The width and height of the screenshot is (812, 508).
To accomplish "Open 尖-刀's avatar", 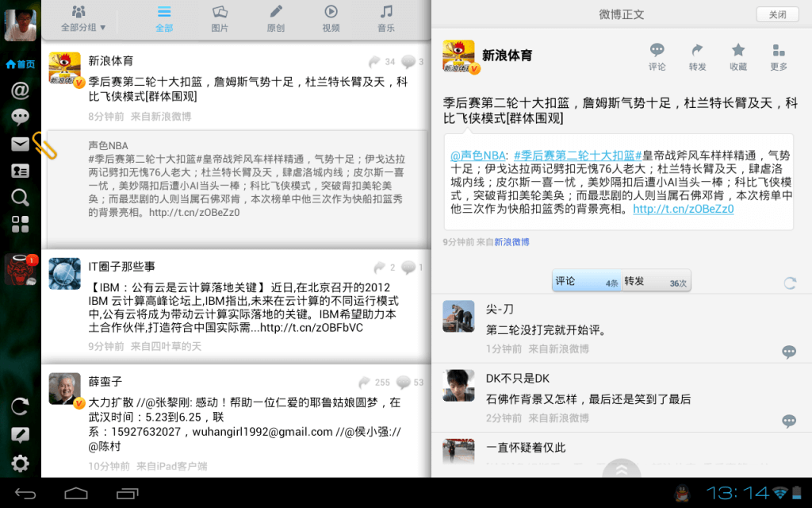I will [458, 316].
